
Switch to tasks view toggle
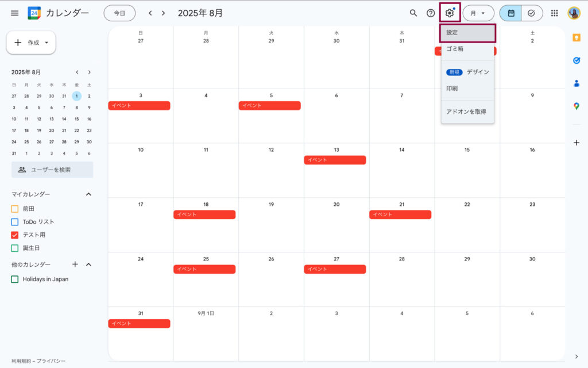(532, 13)
